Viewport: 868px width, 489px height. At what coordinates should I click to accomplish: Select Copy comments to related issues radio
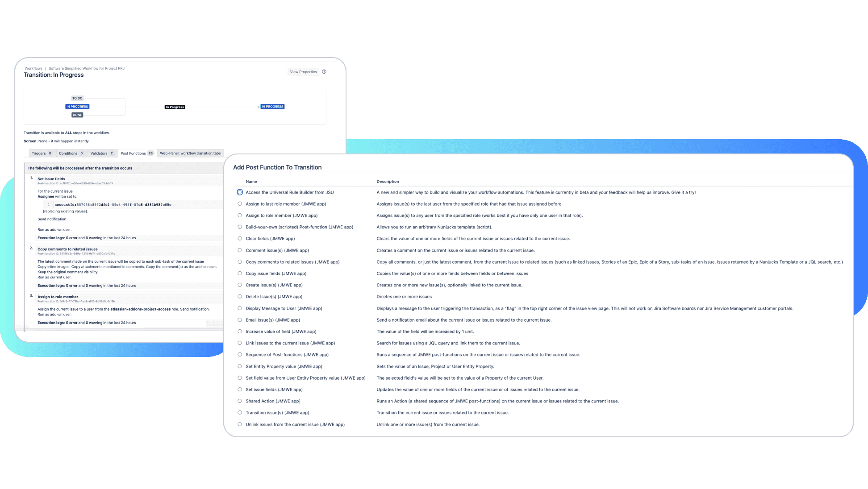click(240, 262)
